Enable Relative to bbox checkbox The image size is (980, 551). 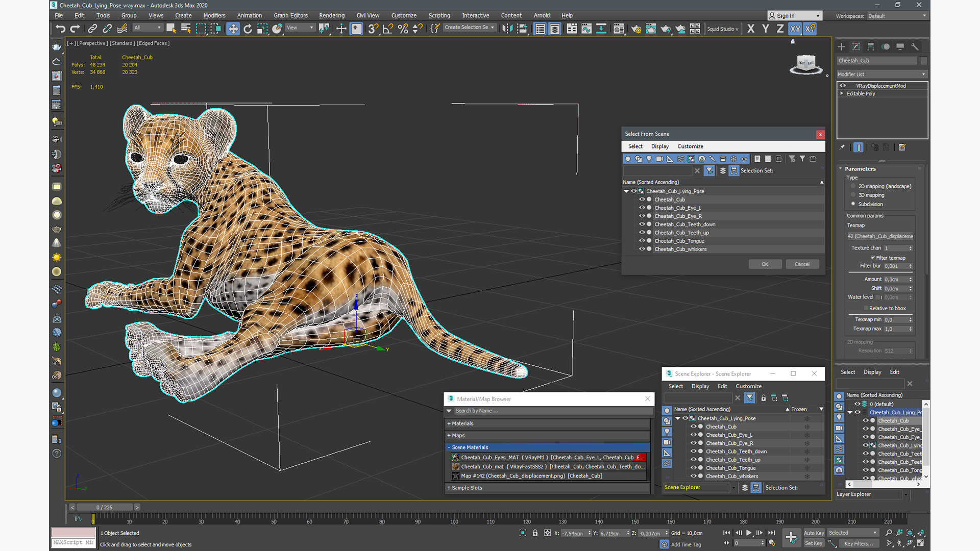[866, 308]
